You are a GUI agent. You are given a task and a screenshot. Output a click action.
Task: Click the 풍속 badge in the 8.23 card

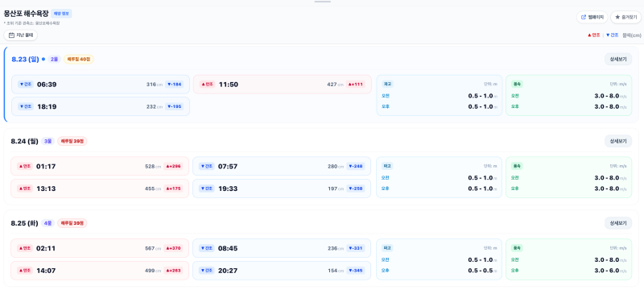[517, 84]
